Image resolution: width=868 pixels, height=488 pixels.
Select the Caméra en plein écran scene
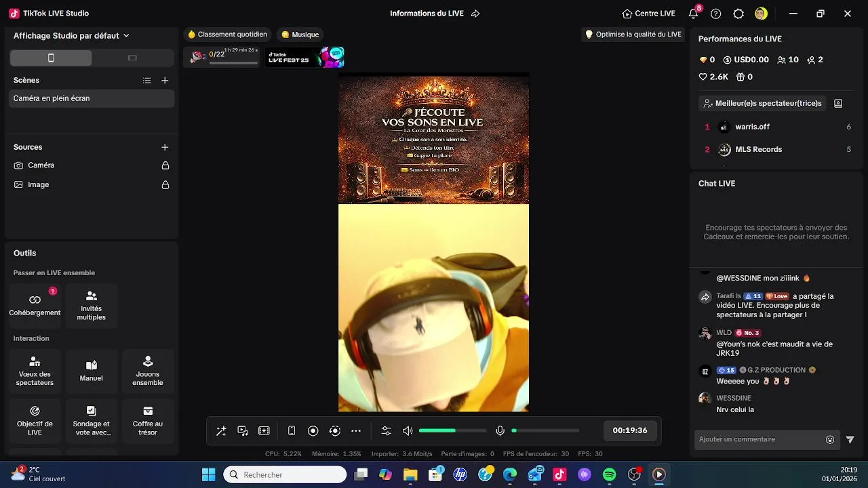point(92,98)
